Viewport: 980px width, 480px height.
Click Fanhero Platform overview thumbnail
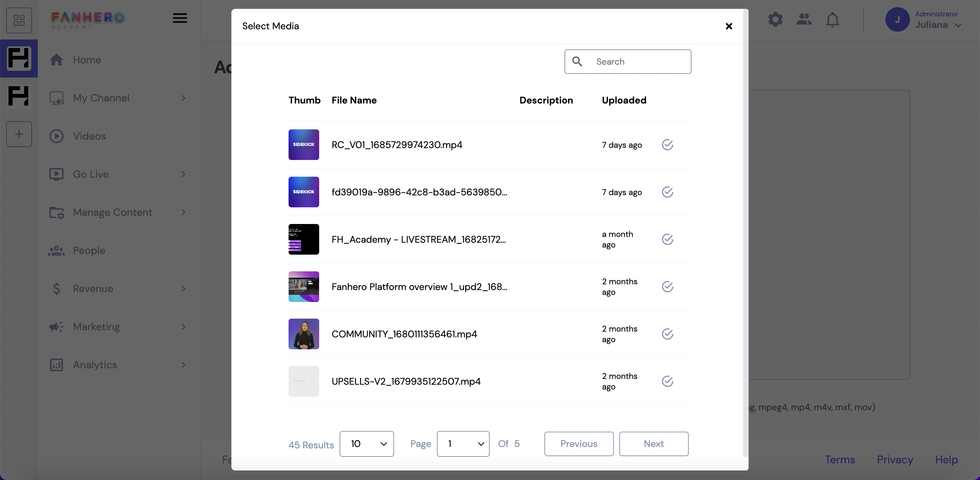point(304,286)
